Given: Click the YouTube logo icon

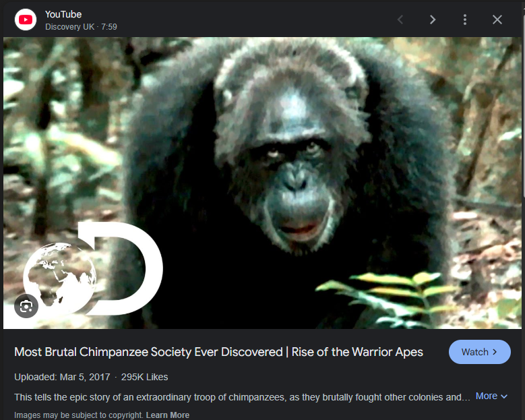Looking at the screenshot, I should point(26,20).
